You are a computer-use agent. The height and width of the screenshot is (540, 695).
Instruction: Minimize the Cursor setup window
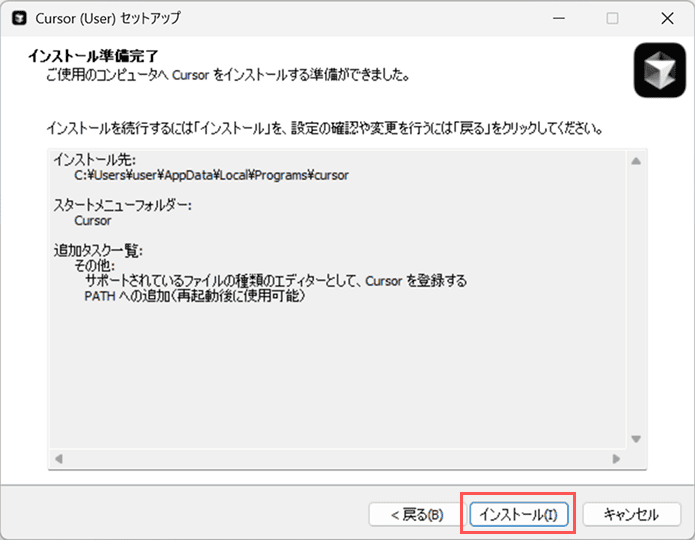click(x=559, y=18)
